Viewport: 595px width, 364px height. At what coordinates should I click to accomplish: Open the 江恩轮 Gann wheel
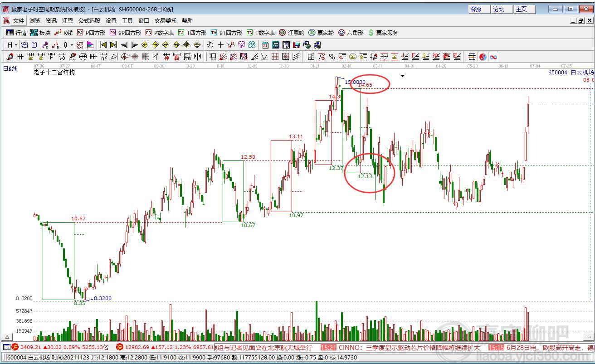(292, 33)
